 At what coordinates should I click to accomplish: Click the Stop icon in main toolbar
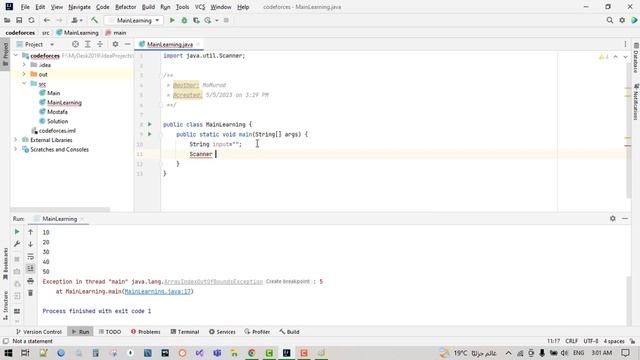pos(226,20)
